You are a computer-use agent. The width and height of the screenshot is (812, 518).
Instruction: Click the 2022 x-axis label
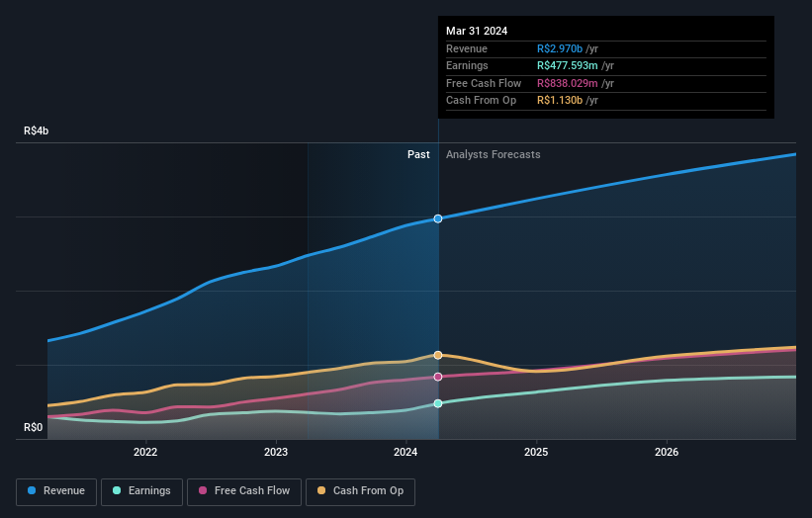pos(145,452)
